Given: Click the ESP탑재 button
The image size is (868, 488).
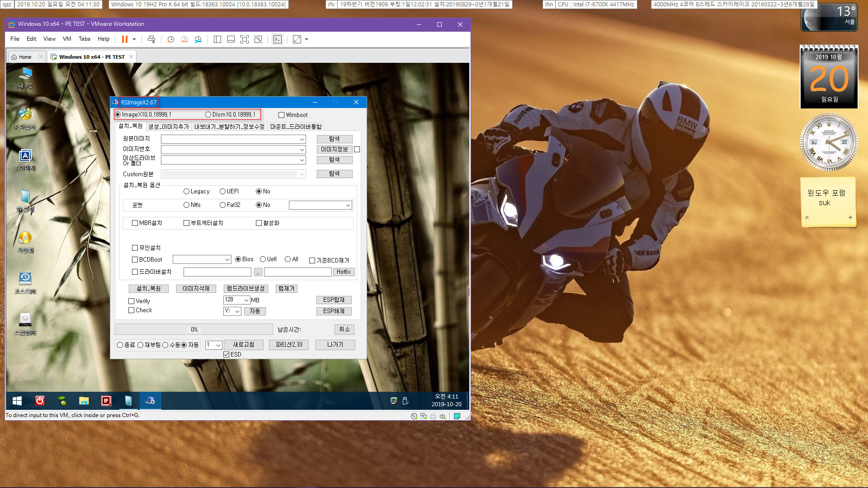Looking at the screenshot, I should coord(334,300).
